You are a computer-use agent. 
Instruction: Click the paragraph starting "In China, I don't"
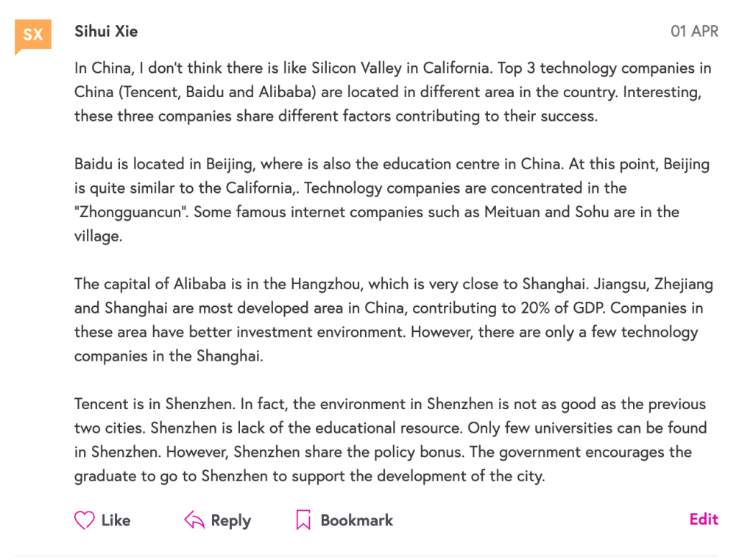coord(392,92)
